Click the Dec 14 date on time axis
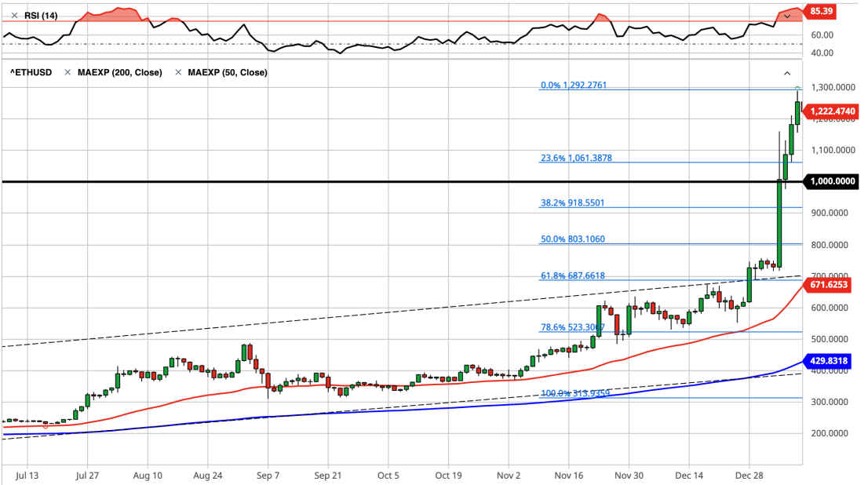The width and height of the screenshot is (868, 485). 689,476
